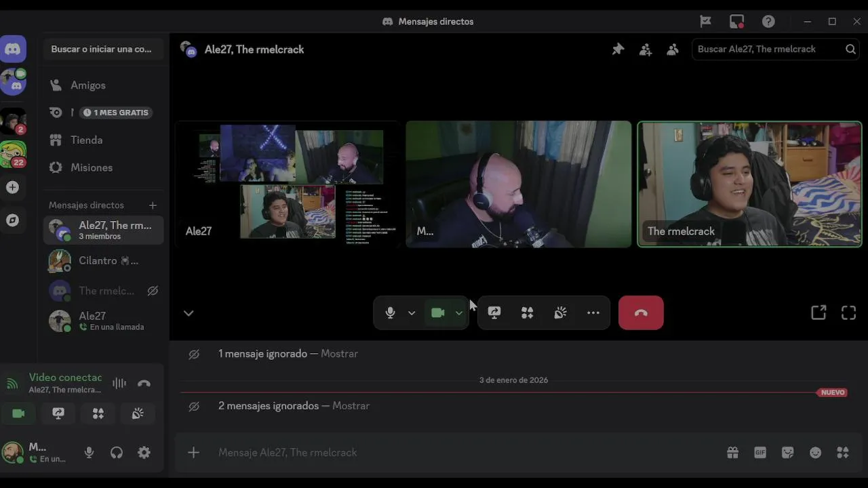The width and height of the screenshot is (868, 488).
Task: Open pinned messages pin icon
Action: (x=618, y=49)
